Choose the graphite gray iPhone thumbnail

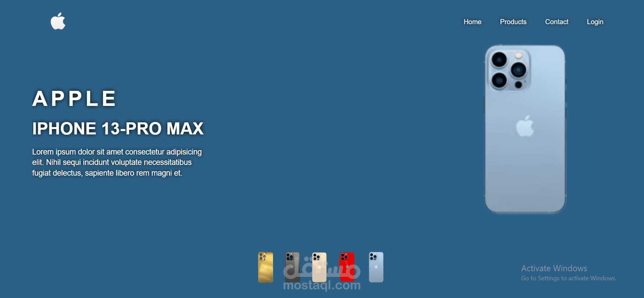tap(292, 267)
